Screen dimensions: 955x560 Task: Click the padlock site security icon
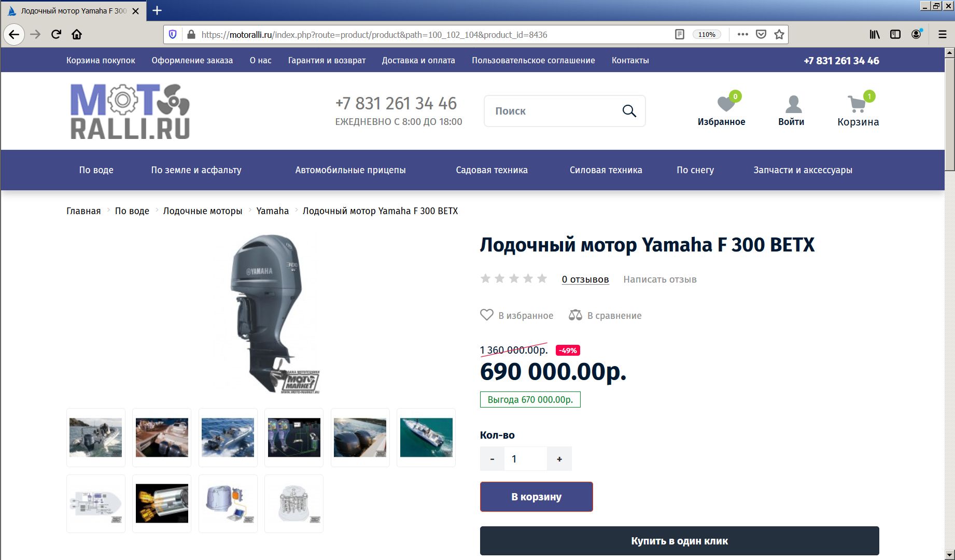click(x=191, y=35)
